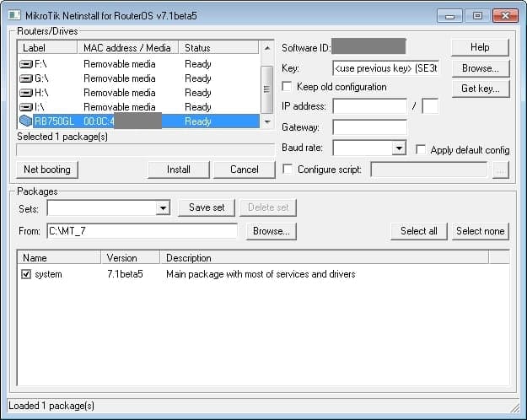
Task: Click the From path field C:\MT_7
Action: pos(142,231)
